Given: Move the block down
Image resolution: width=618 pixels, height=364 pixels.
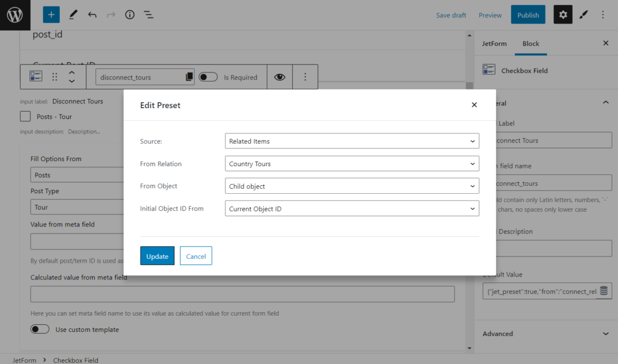Looking at the screenshot, I should [72, 81].
